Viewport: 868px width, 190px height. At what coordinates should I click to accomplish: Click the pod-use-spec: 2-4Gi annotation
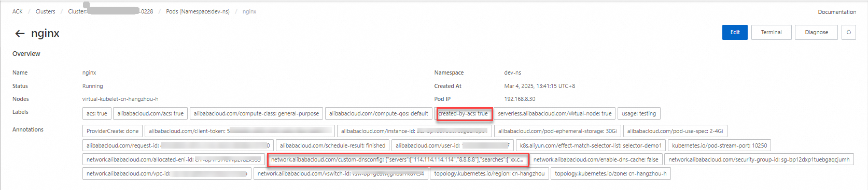(675, 131)
